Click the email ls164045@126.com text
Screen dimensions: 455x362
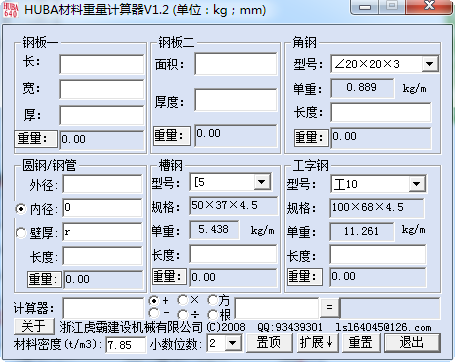[383, 327]
